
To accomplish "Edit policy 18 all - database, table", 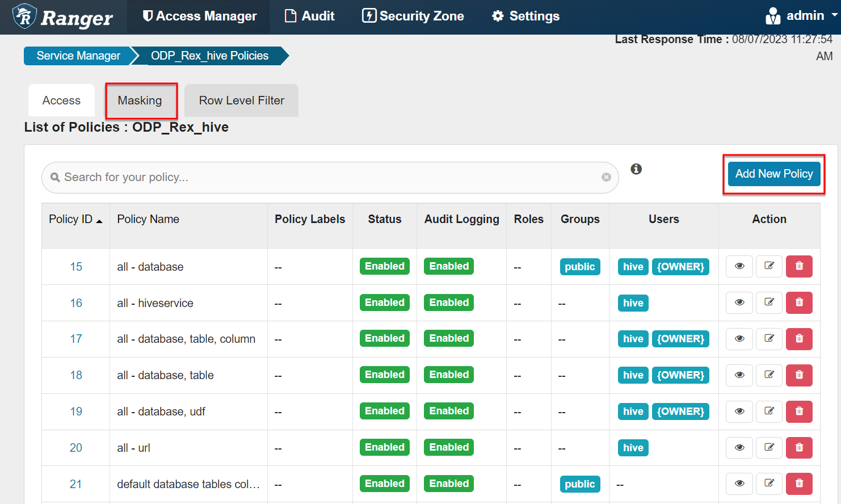I will [769, 375].
